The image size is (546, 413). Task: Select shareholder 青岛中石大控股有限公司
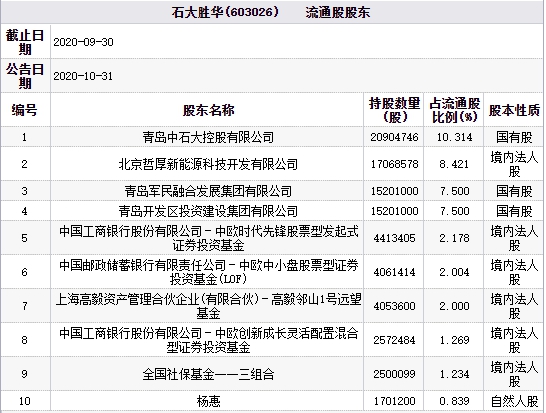coord(208,137)
